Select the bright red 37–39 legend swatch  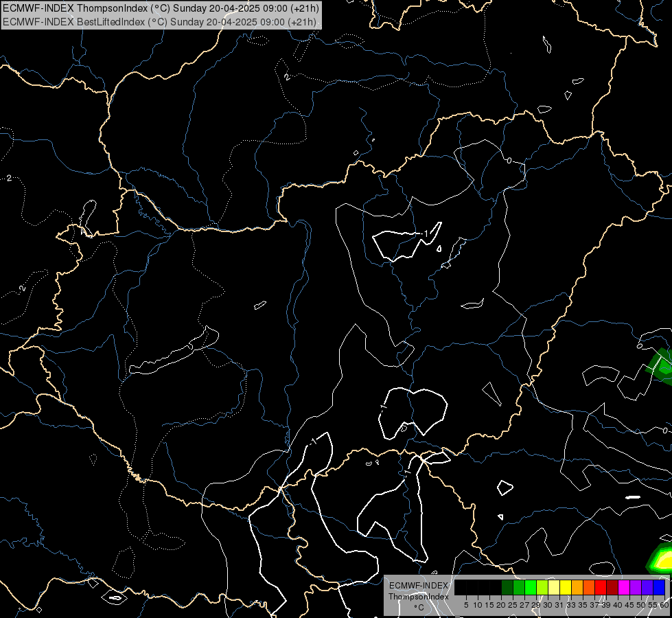tap(601, 587)
